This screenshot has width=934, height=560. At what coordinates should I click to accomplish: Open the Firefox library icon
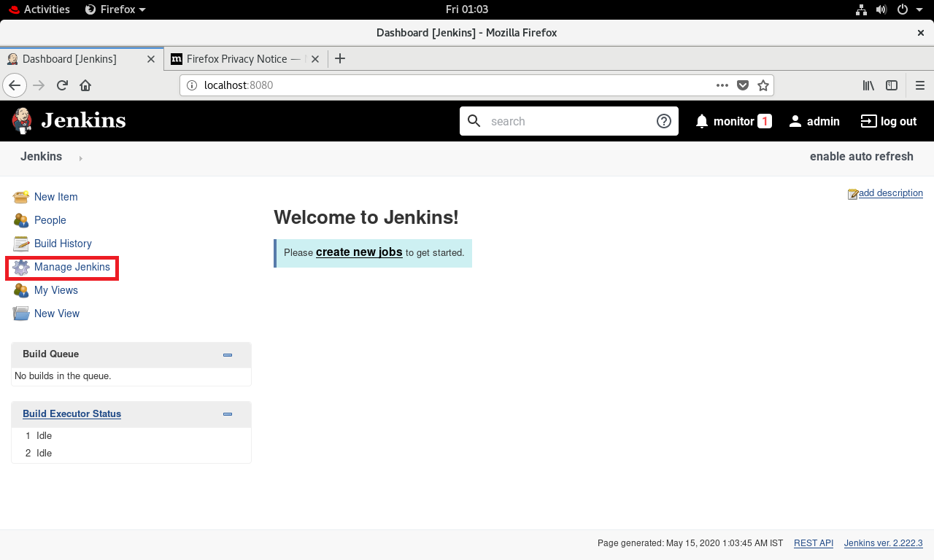coord(868,85)
